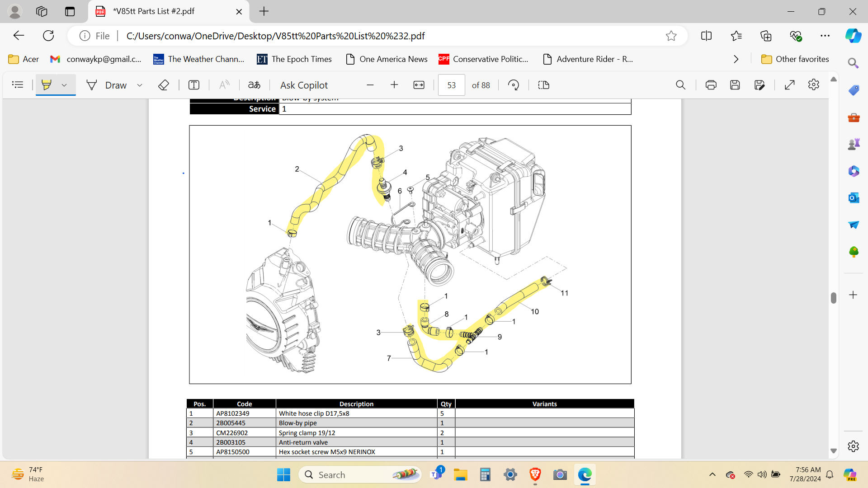This screenshot has height=488, width=868.
Task: Open One America News bookmark
Action: pos(387,59)
